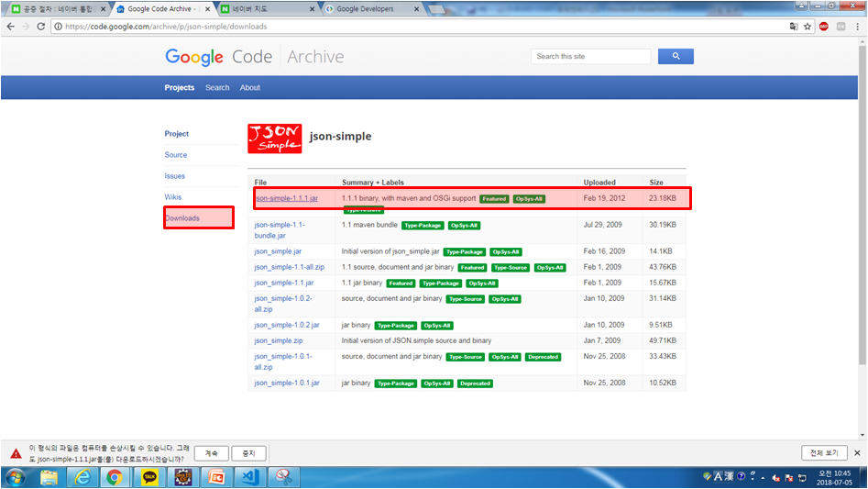
Task: Open the Project sidebar link
Action: click(177, 133)
